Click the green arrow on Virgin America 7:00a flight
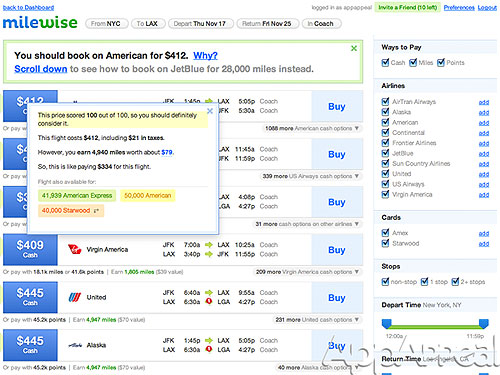Viewport: 500px width, 375px height. (209, 245)
